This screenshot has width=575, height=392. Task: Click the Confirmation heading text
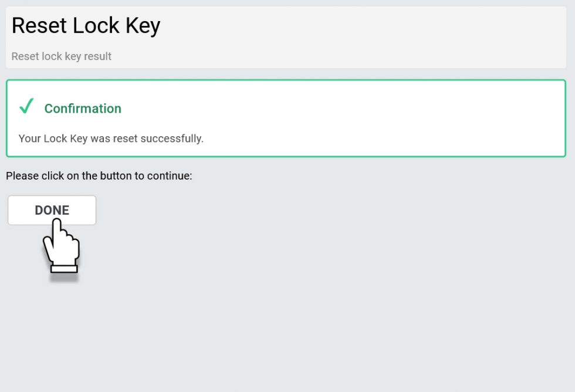[x=83, y=109]
